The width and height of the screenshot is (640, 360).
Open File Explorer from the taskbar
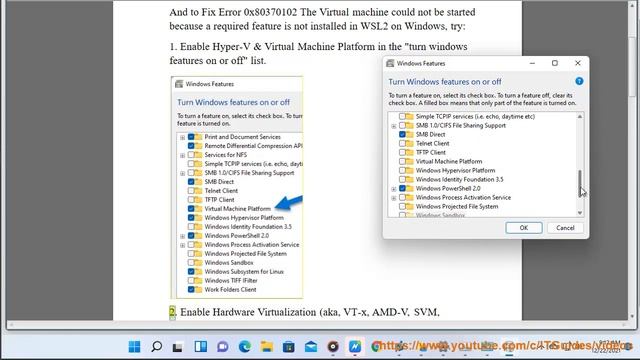[267, 347]
